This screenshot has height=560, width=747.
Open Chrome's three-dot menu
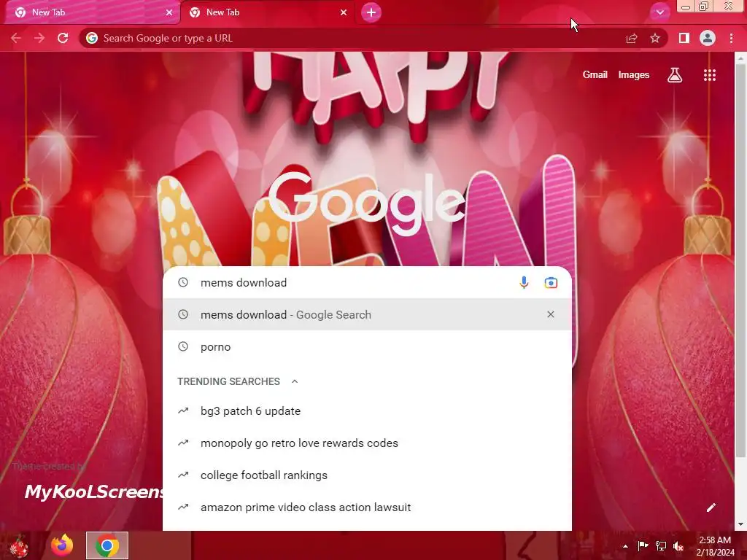coord(731,38)
